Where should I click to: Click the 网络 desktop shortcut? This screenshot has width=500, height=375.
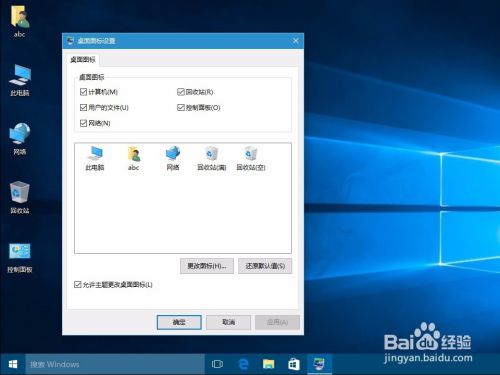tap(20, 139)
